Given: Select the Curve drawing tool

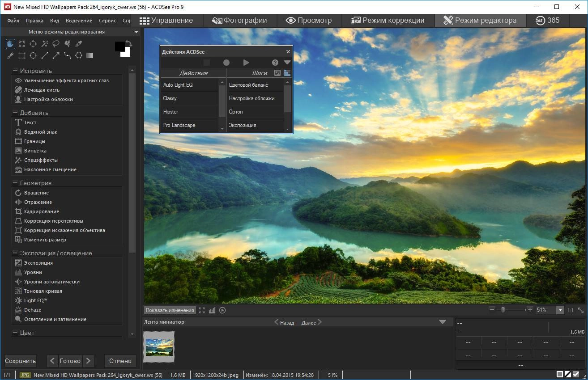Looking at the screenshot, I should (x=68, y=55).
